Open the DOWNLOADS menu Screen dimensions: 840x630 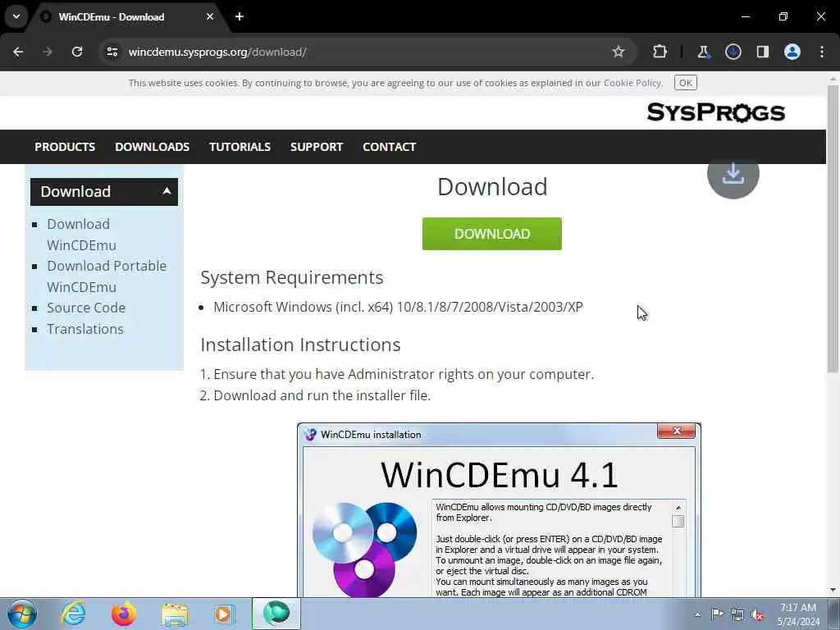[152, 147]
